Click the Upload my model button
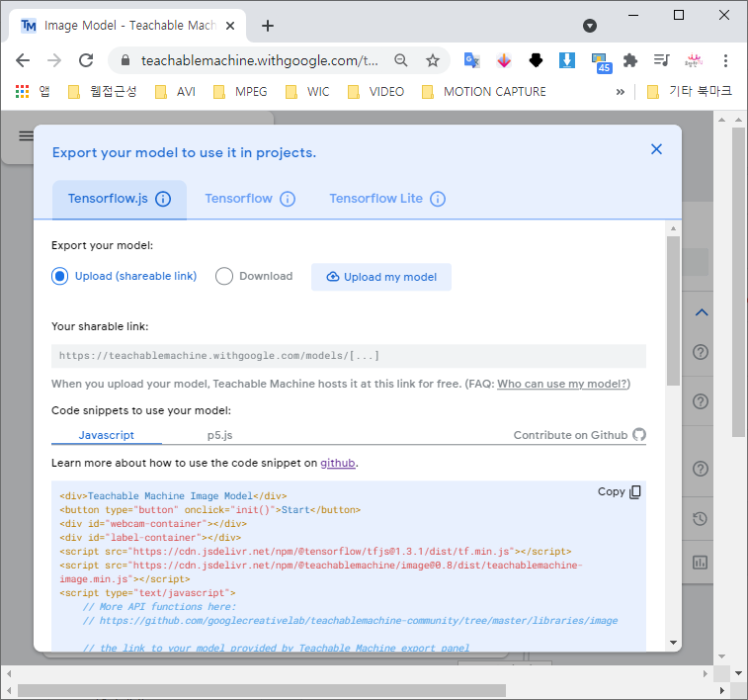 click(x=381, y=277)
